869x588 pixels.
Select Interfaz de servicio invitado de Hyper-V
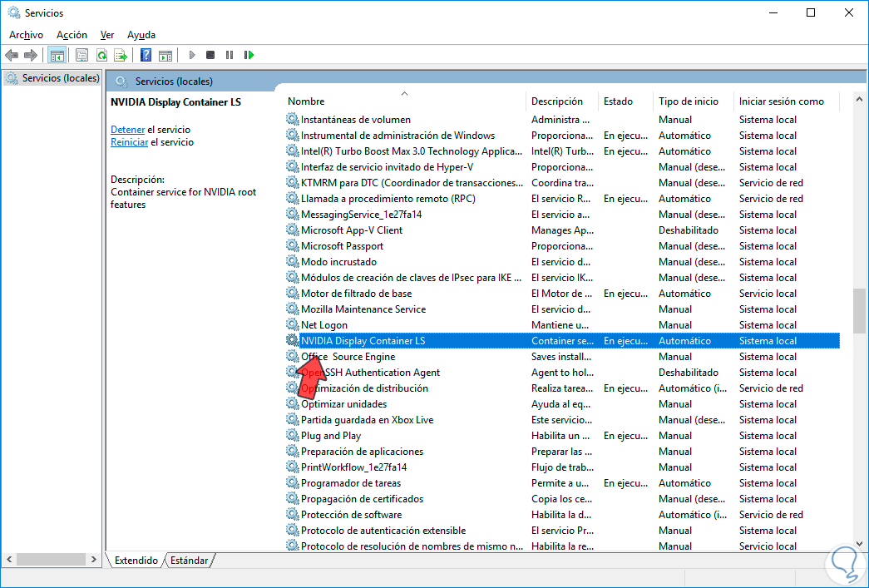[x=562, y=167]
